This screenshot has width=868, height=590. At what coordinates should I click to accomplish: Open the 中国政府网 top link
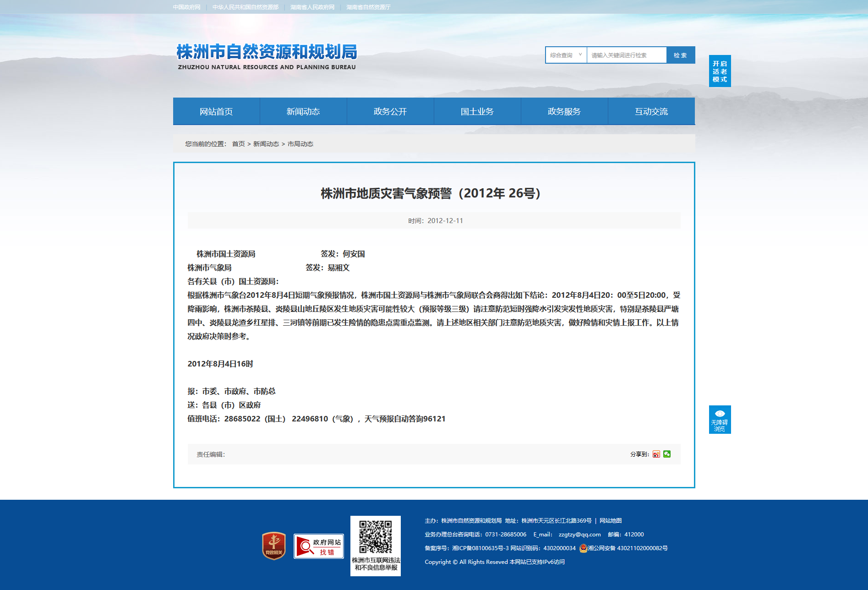187,7
